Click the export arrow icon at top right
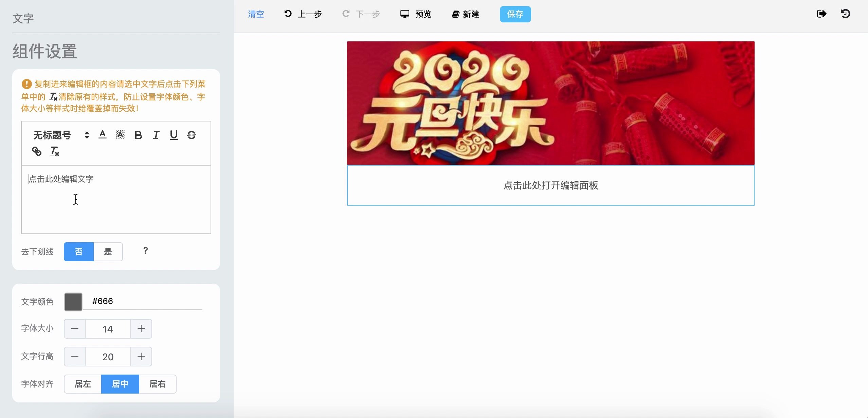This screenshot has height=418, width=868. click(821, 14)
